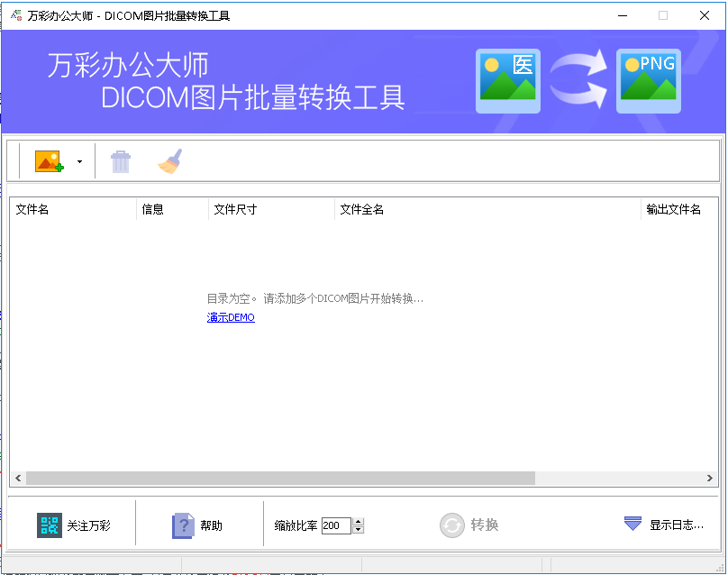The image size is (728, 575).
Task: Increase 缩放比率 using the up stepper arrow
Action: pos(358,519)
